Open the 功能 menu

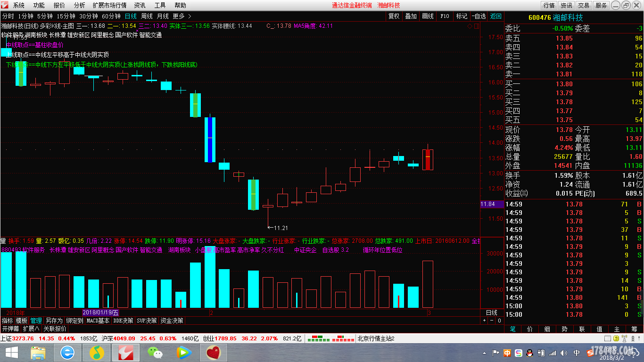(x=39, y=5)
